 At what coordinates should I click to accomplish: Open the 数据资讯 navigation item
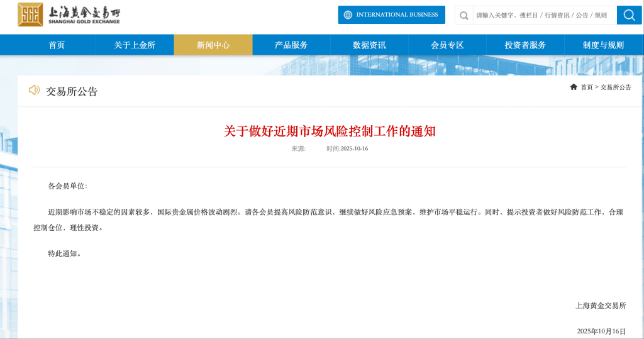point(369,45)
